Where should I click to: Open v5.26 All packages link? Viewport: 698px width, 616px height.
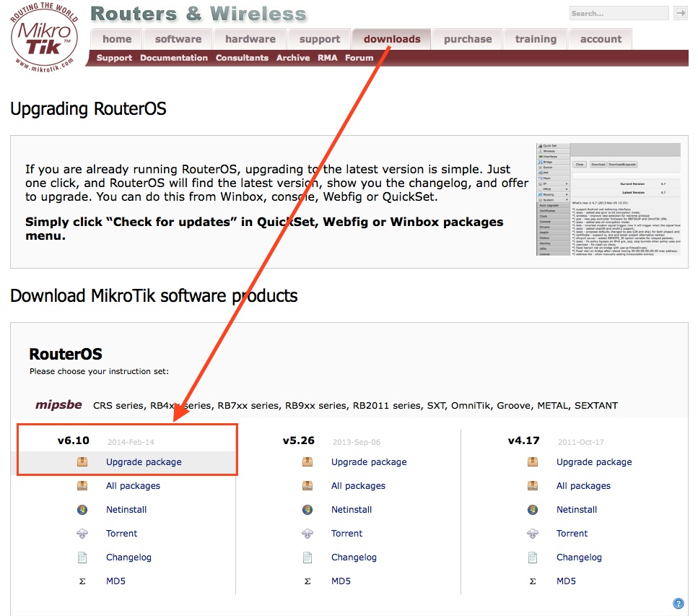(358, 485)
